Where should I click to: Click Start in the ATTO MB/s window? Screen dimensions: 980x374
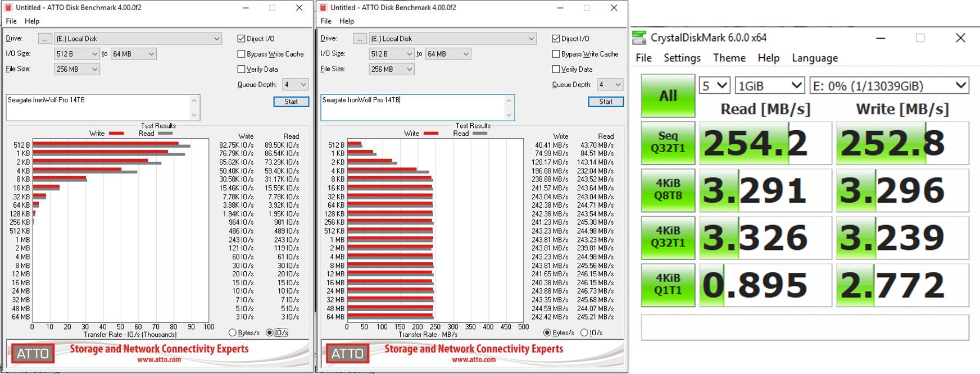point(606,102)
